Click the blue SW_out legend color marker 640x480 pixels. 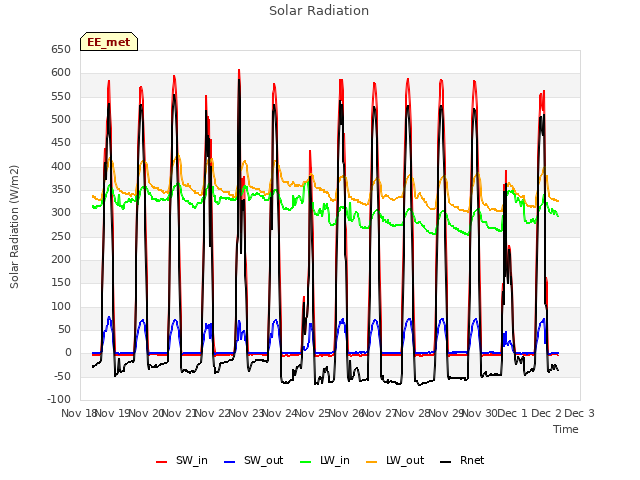230,462
